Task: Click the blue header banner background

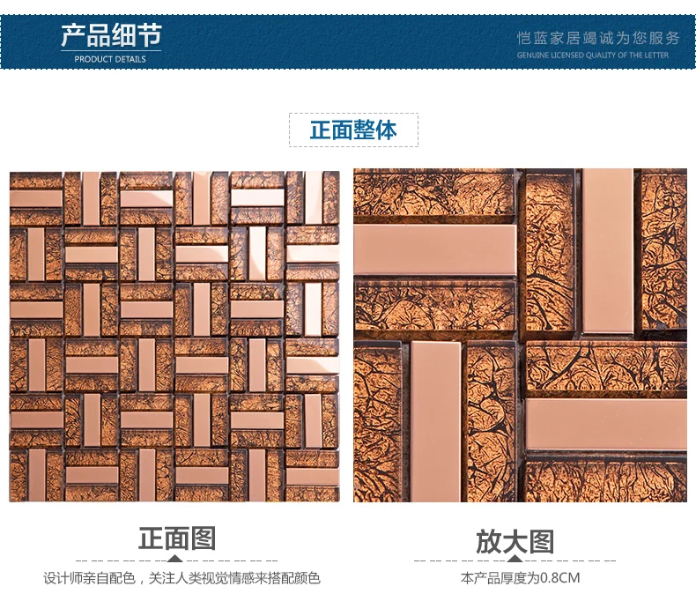Action: (x=348, y=41)
